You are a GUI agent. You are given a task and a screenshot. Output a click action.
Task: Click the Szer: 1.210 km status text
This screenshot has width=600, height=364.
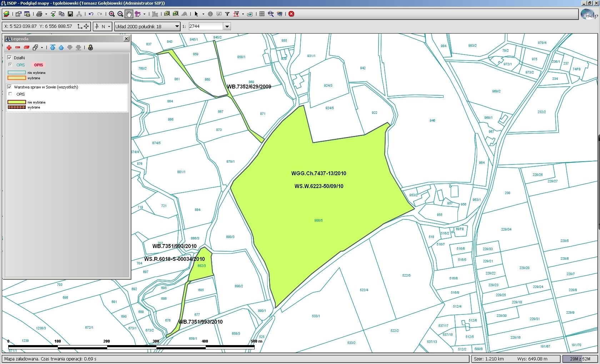click(489, 359)
